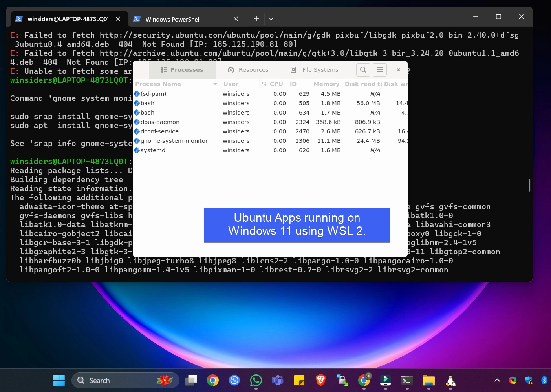
Task: Open Windows Security from the tray
Action: 529,380
